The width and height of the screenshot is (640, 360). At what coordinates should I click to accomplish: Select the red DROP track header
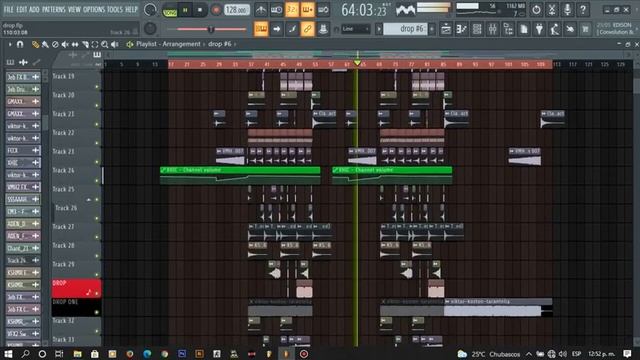(76, 288)
